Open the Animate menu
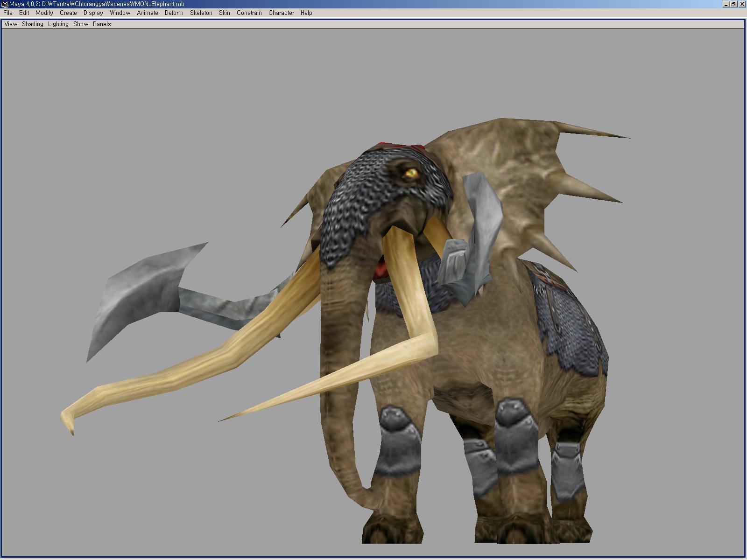This screenshot has height=560, width=747. pos(148,13)
